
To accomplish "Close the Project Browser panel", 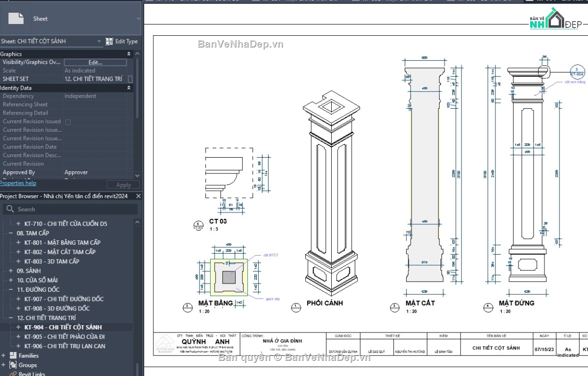I will pyautogui.click(x=138, y=196).
